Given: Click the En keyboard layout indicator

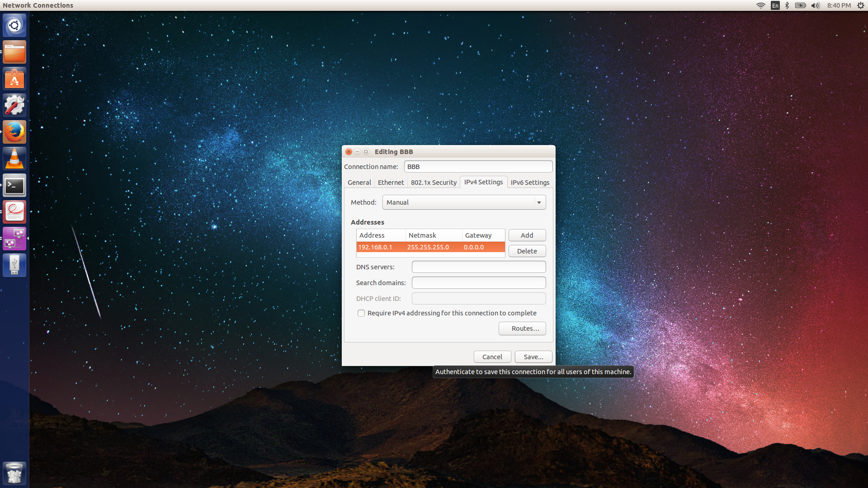Looking at the screenshot, I should [x=775, y=5].
